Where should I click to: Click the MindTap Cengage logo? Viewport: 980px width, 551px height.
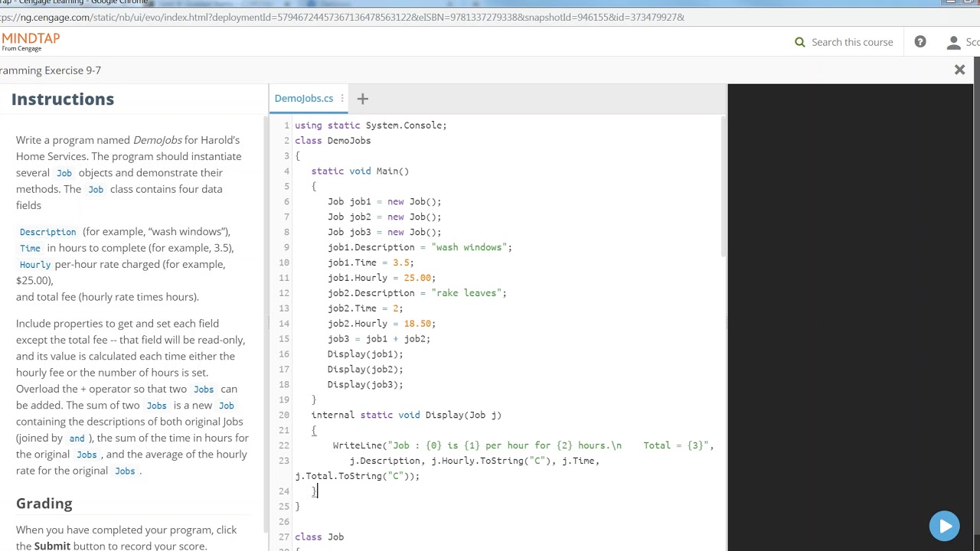click(x=30, y=42)
